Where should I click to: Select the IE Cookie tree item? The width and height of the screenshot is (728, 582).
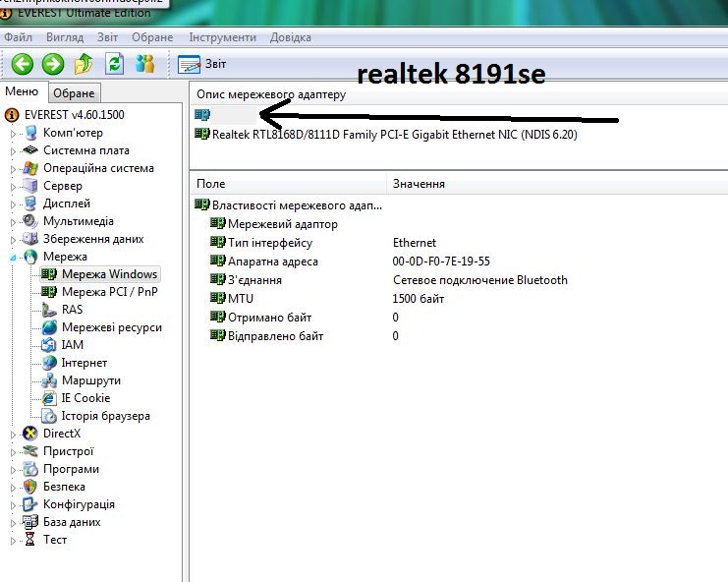coord(85,398)
